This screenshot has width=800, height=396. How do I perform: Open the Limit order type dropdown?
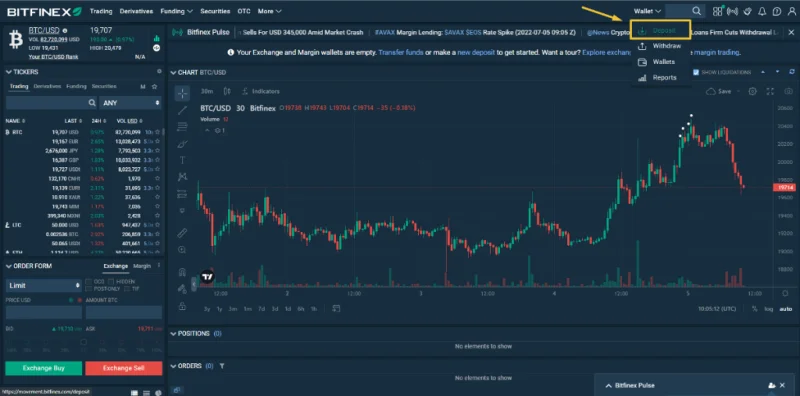coord(44,285)
